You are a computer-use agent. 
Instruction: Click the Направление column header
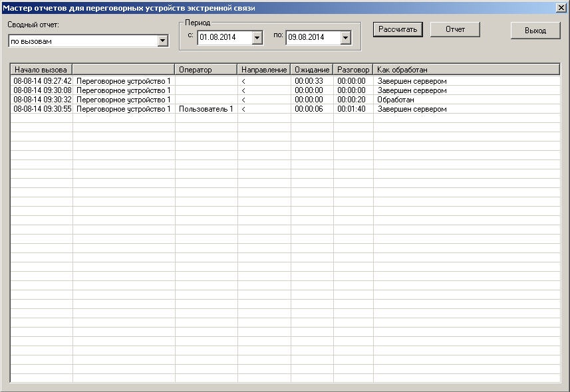[x=264, y=70]
